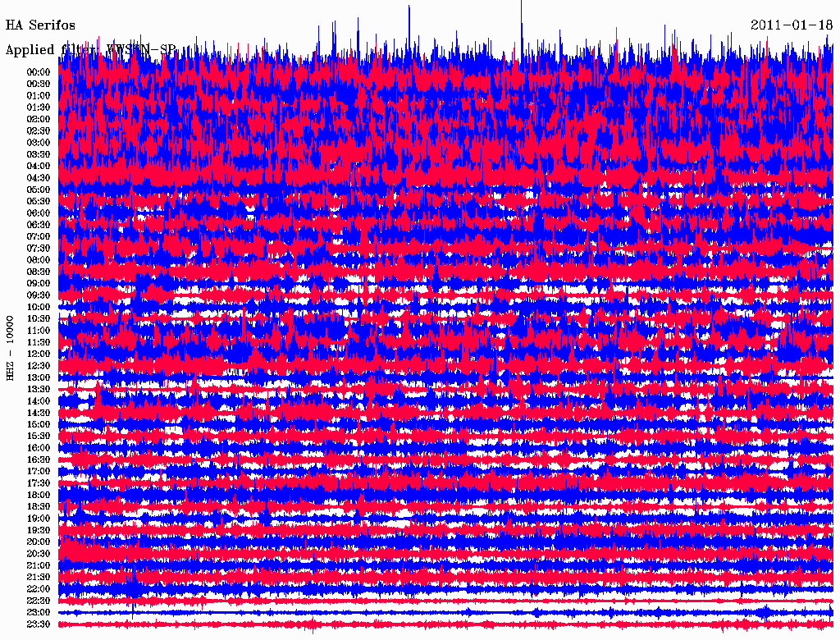
Task: Click the 22:00 time row label
Action: pos(39,589)
